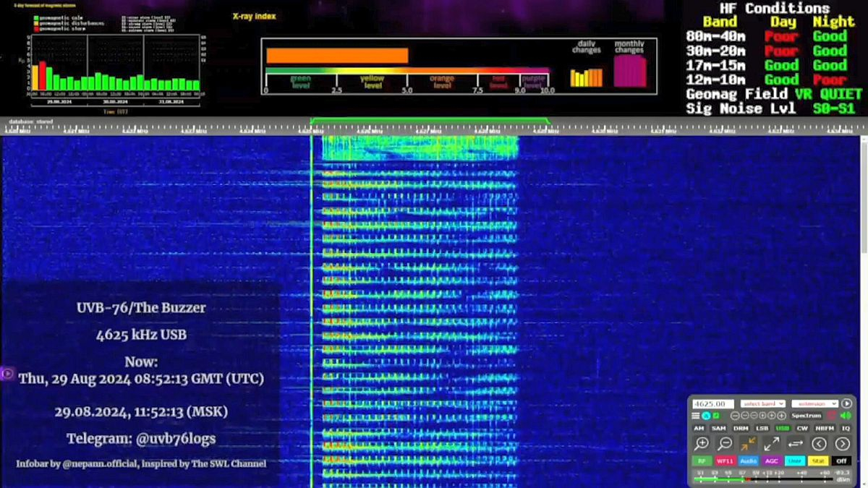
Task: Open the extension dropdown
Action: (x=815, y=403)
